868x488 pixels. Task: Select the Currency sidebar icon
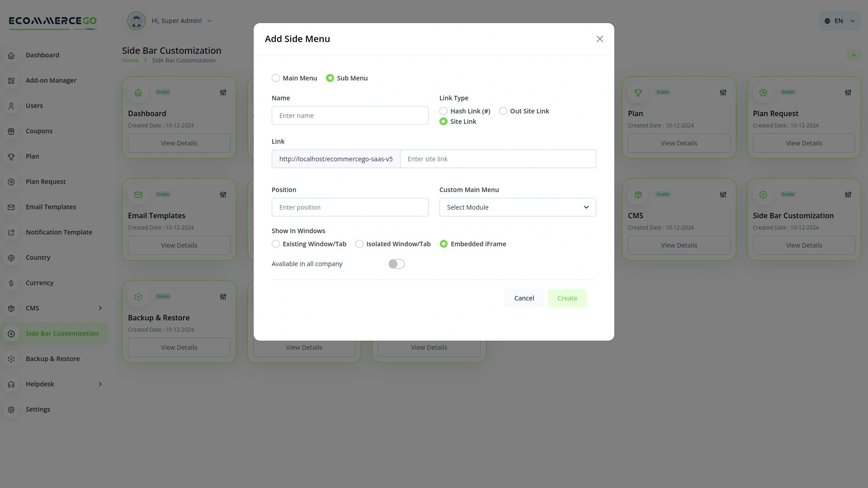11,283
